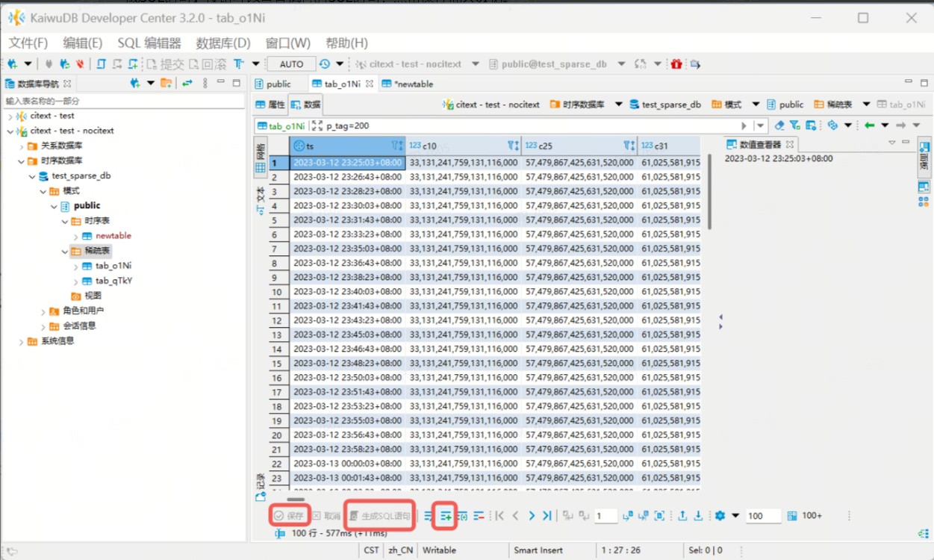The height and width of the screenshot is (560, 934).
Task: Click the fetch size field showing 100
Action: point(762,516)
